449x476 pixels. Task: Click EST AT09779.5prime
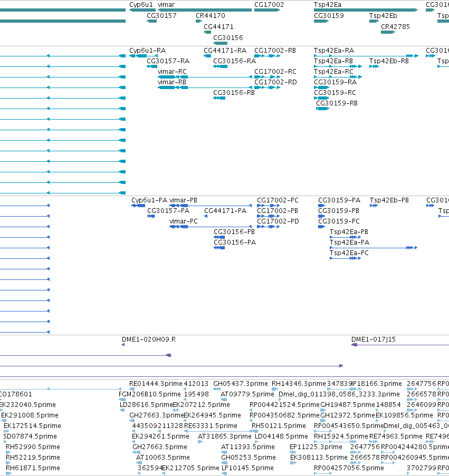pos(247,394)
